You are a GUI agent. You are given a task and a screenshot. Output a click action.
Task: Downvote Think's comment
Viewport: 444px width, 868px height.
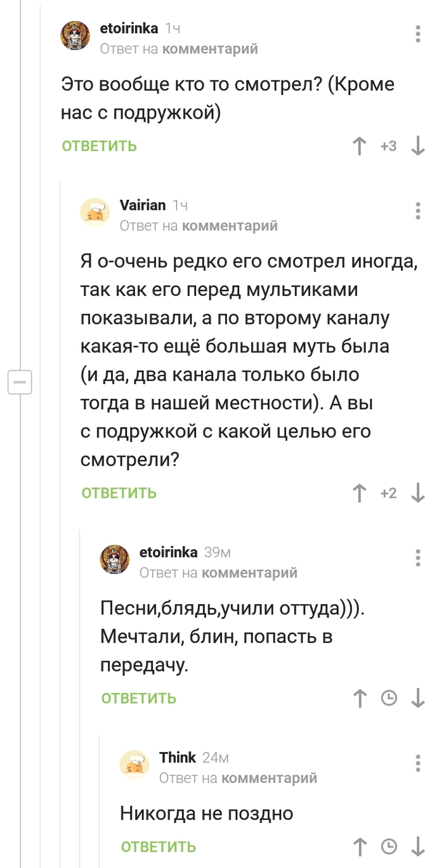point(417,846)
